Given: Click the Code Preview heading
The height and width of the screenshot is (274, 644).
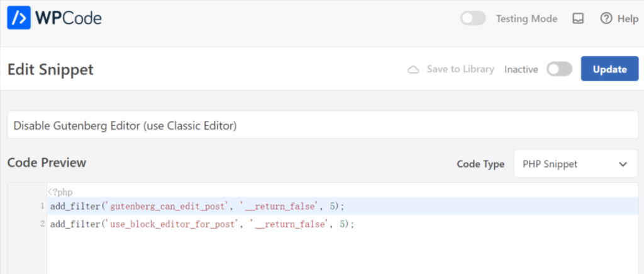Looking at the screenshot, I should click(47, 163).
